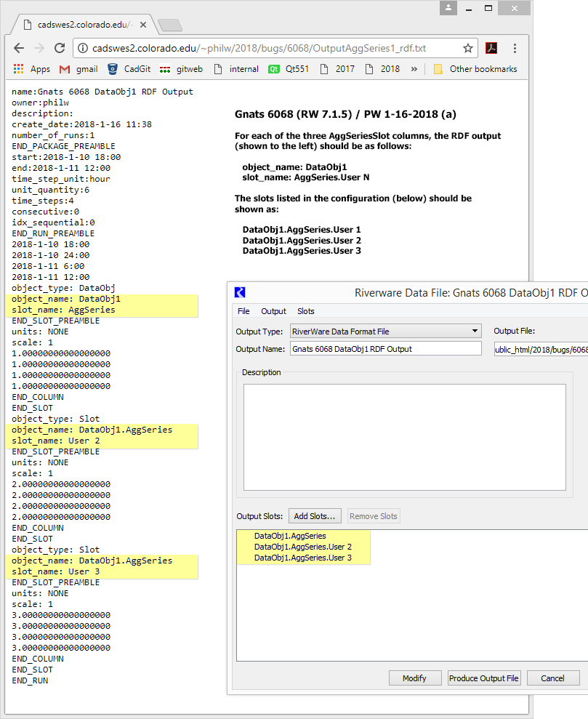588x719 pixels.
Task: Open the internal bookmark
Action: point(236,69)
